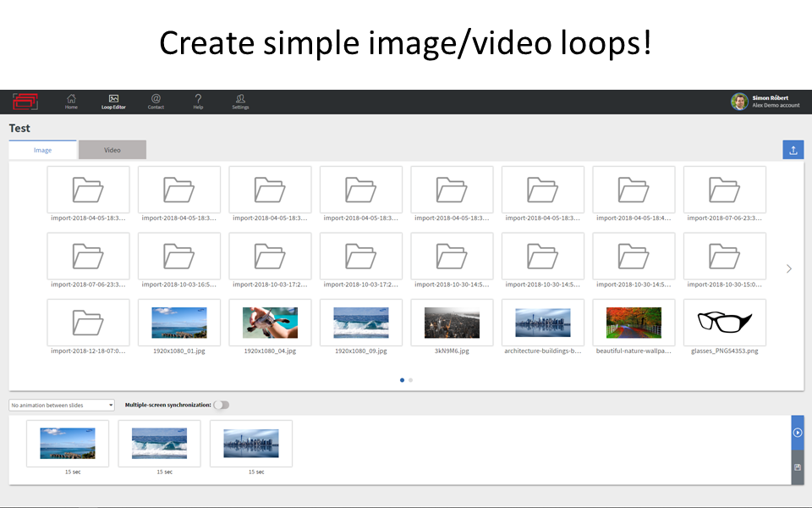This screenshot has width=812, height=508.
Task: Go to next page using right chevron
Action: [789, 268]
